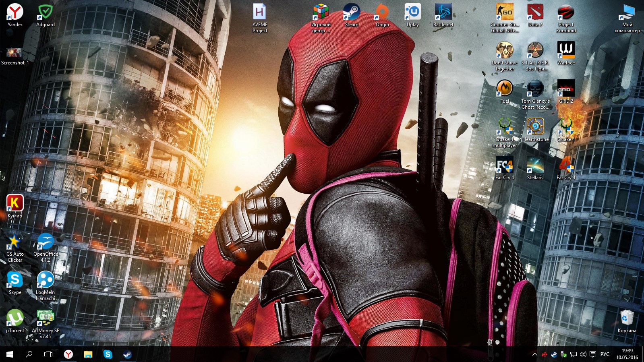This screenshot has height=362, width=644.
Task: Select the Adguard desktop shortcut
Action: (46, 15)
